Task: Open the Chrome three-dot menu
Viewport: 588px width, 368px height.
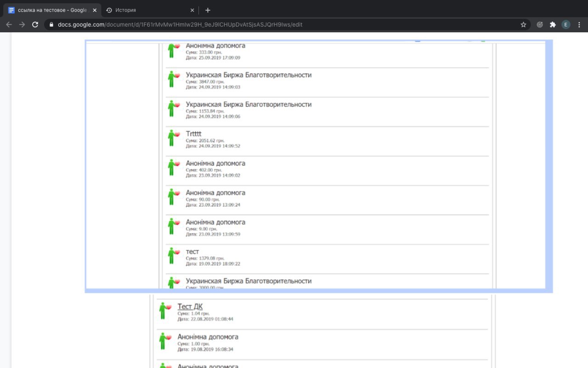Action: (x=579, y=25)
